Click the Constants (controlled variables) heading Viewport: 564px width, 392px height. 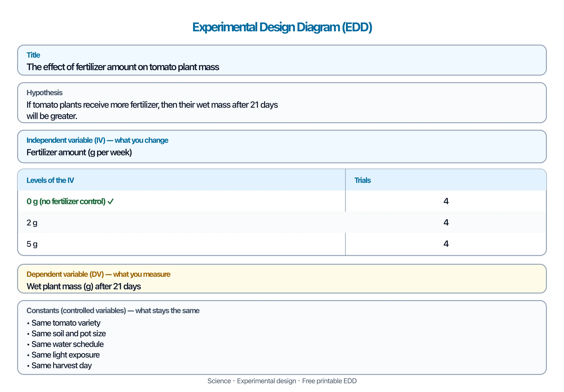(113, 310)
